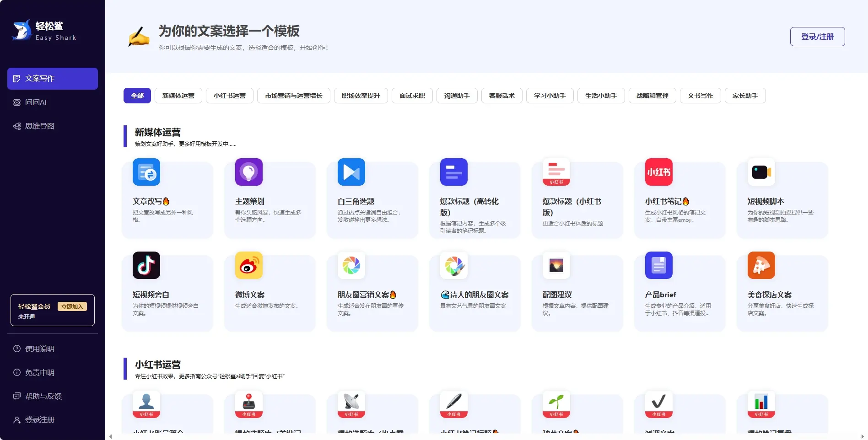The width and height of the screenshot is (868, 440).
Task: Select the 朋友圈营销文案 icon
Action: pos(351,265)
